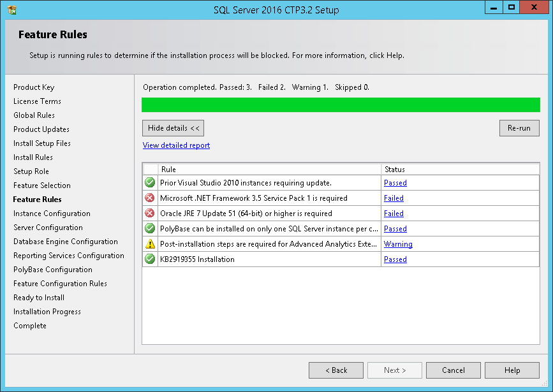Click green check icon for Visual Studio 2010 rule

pos(150,182)
